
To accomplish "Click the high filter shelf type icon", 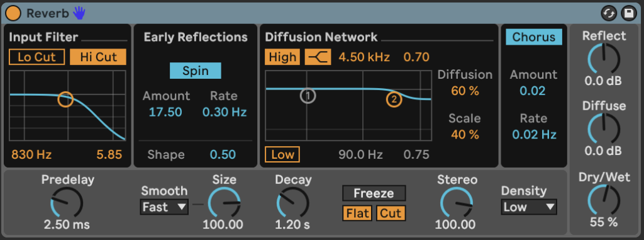I will pos(318,57).
